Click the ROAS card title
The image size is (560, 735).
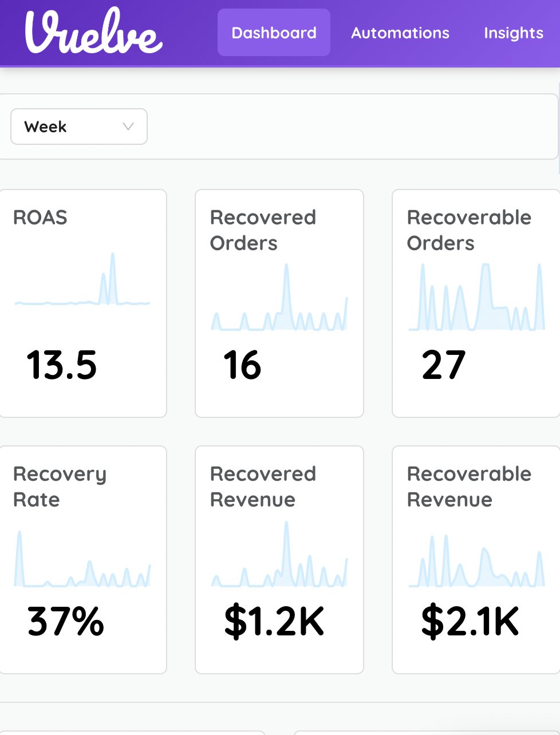pyautogui.click(x=40, y=218)
